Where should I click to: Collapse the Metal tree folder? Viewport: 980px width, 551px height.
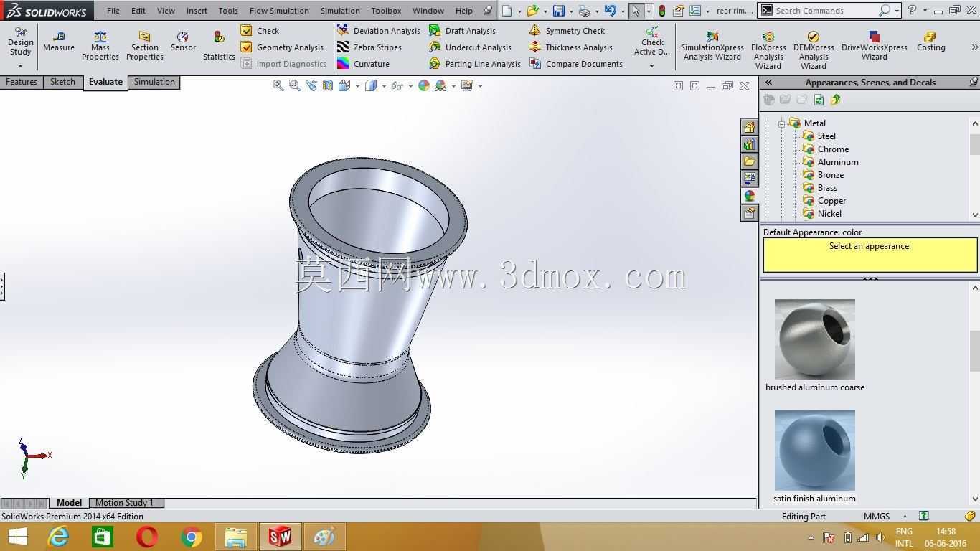(x=782, y=123)
